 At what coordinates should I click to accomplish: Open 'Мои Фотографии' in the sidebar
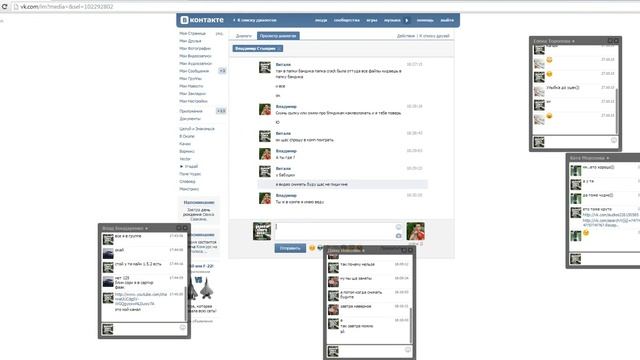195,49
